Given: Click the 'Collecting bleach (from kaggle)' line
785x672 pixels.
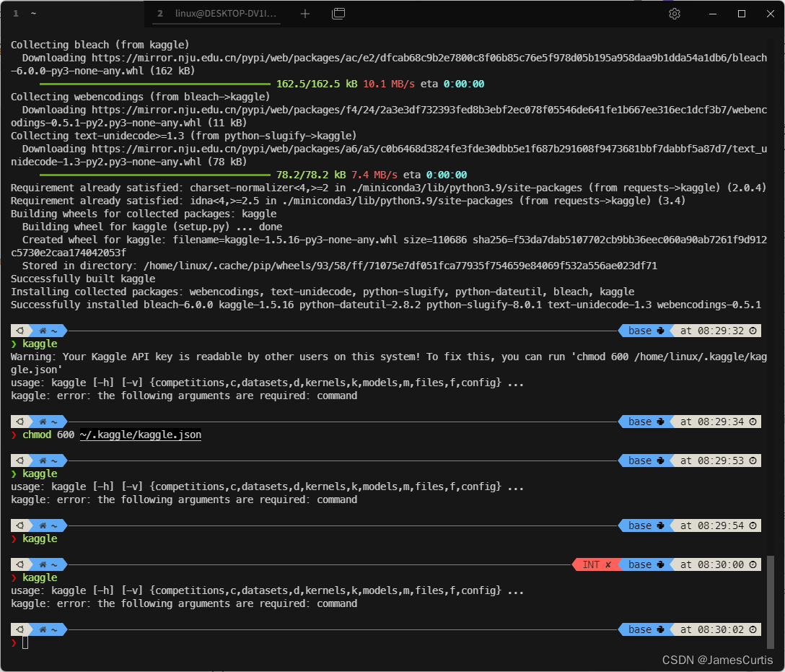Looking at the screenshot, I should click(100, 45).
